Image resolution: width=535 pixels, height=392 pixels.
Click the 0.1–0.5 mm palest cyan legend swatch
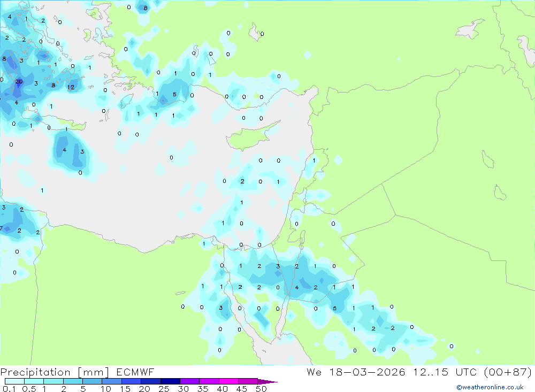14,381
